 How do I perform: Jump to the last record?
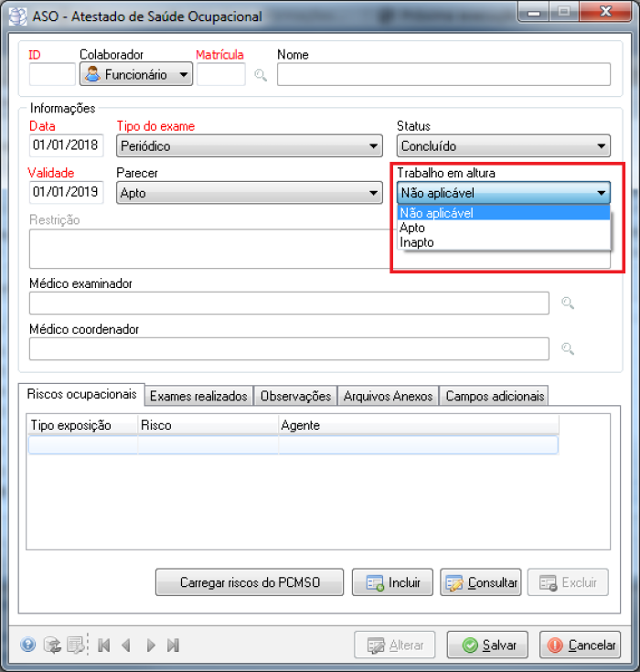pyautogui.click(x=173, y=645)
